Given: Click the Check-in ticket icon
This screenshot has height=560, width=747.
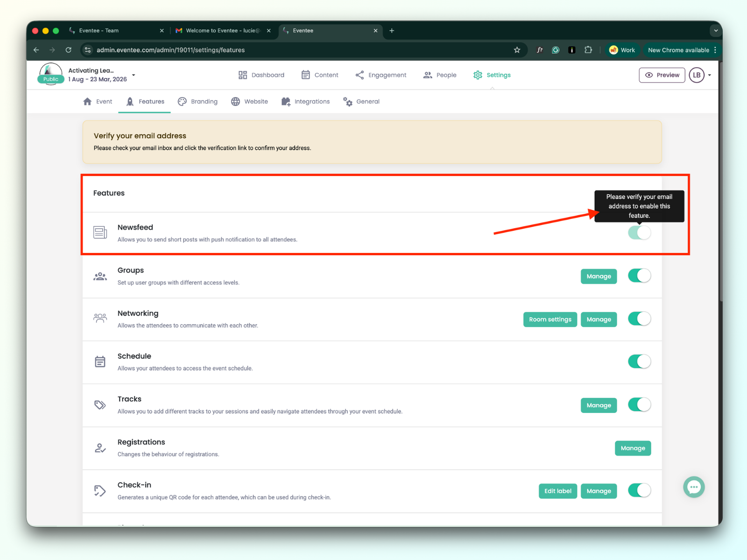Looking at the screenshot, I should pyautogui.click(x=100, y=491).
